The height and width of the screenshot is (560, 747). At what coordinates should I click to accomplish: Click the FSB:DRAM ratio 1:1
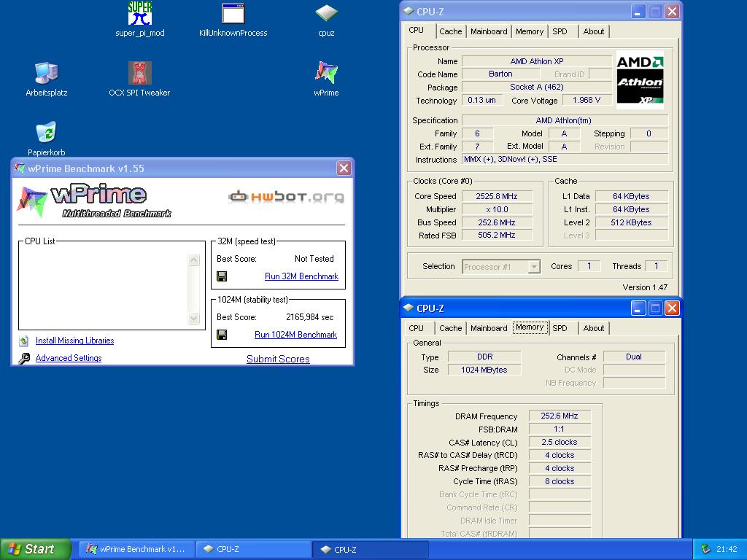click(560, 429)
